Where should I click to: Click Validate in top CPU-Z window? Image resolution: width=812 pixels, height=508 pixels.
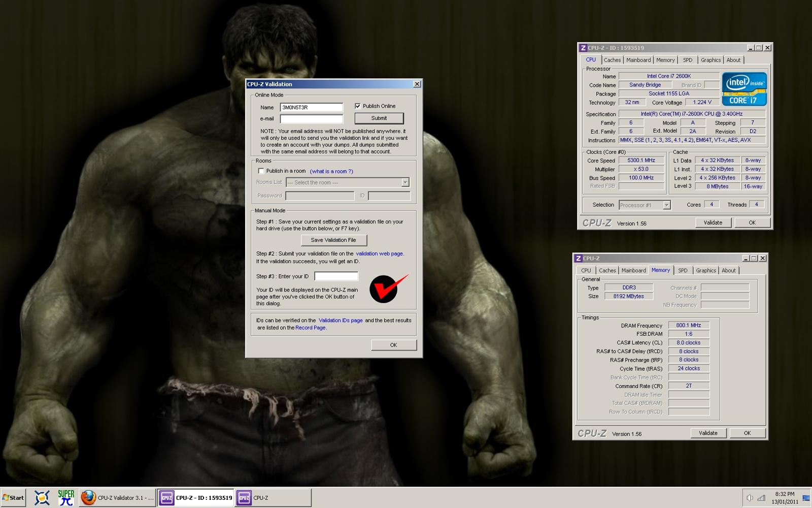713,223
